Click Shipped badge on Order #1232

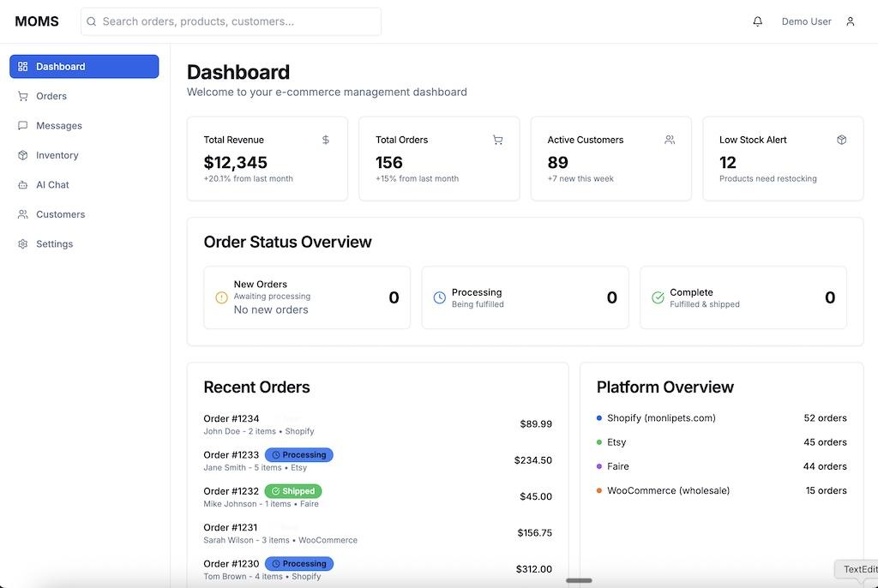pyautogui.click(x=293, y=491)
